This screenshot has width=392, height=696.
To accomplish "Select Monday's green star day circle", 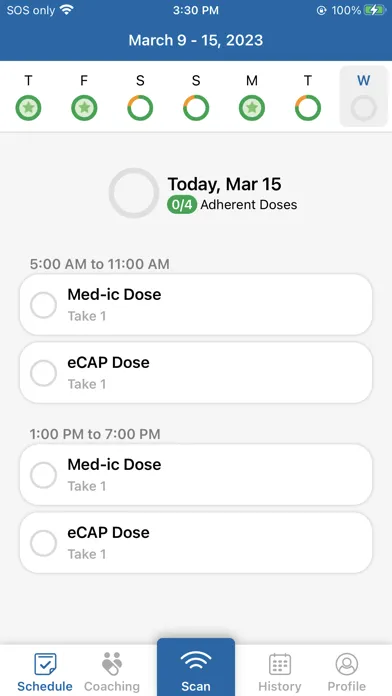I will tap(252, 108).
